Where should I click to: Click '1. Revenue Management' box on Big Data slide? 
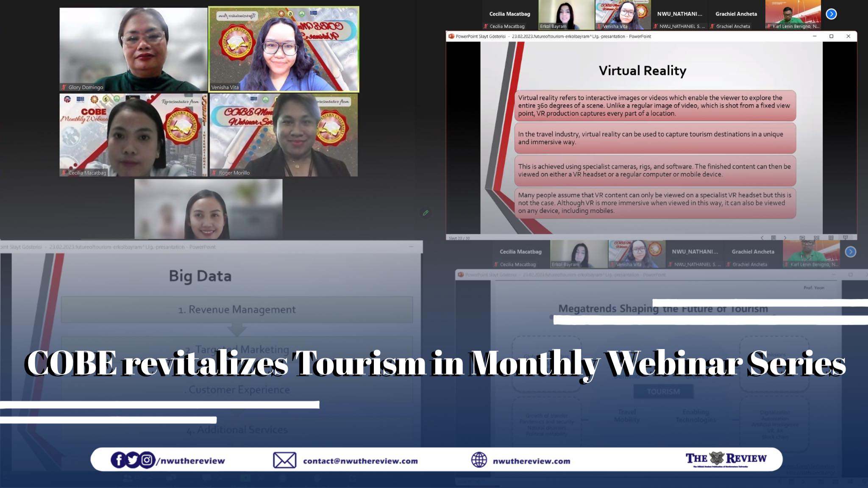(x=237, y=310)
